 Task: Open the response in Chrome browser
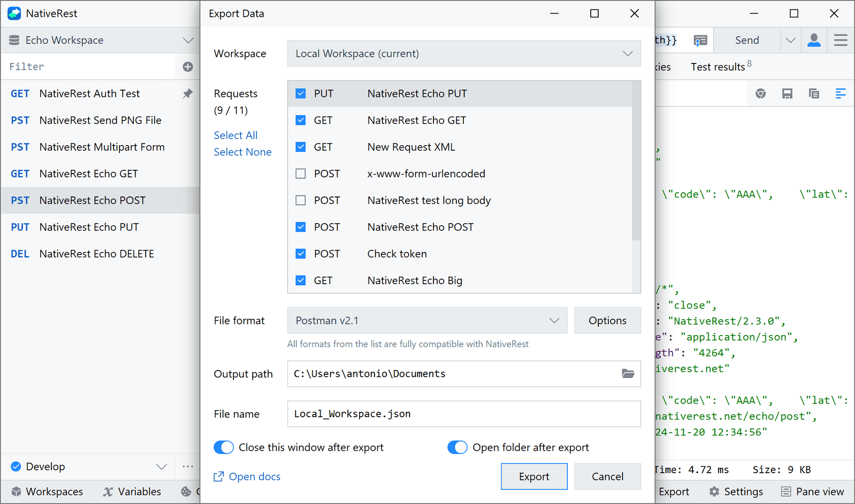761,93
